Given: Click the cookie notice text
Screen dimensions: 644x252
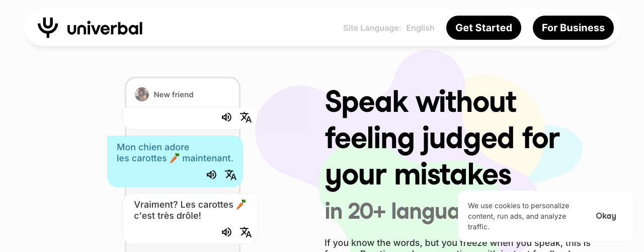Looking at the screenshot, I should tap(519, 216).
